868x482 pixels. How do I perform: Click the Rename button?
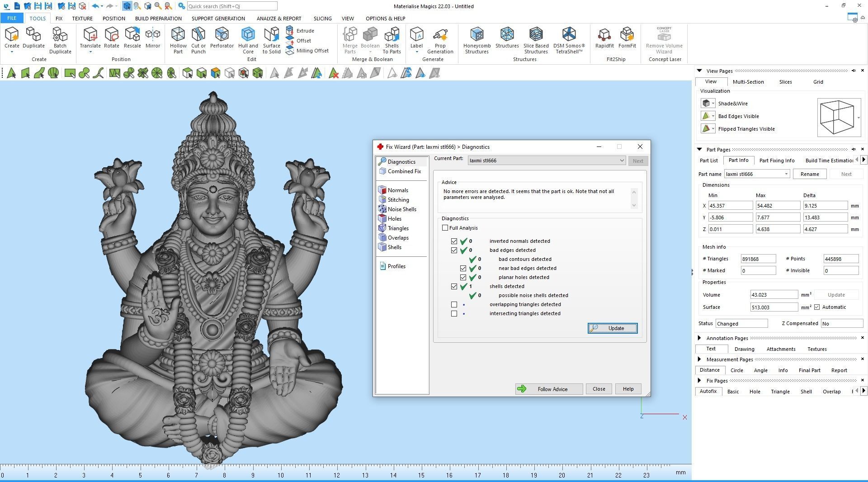(x=809, y=174)
